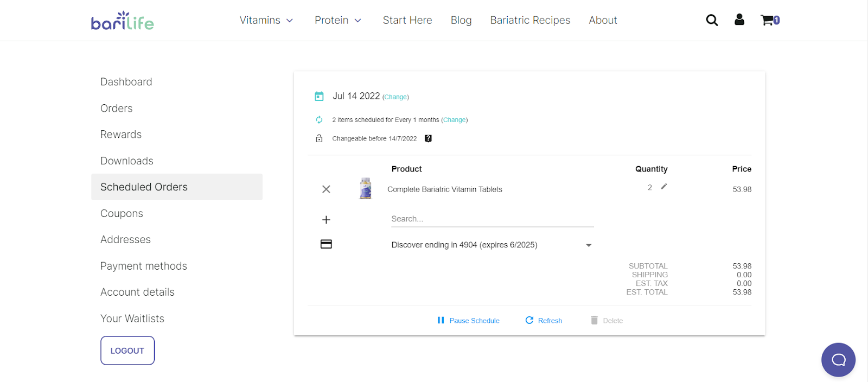The width and height of the screenshot is (868, 382).
Task: Open the user account icon
Action: (739, 20)
